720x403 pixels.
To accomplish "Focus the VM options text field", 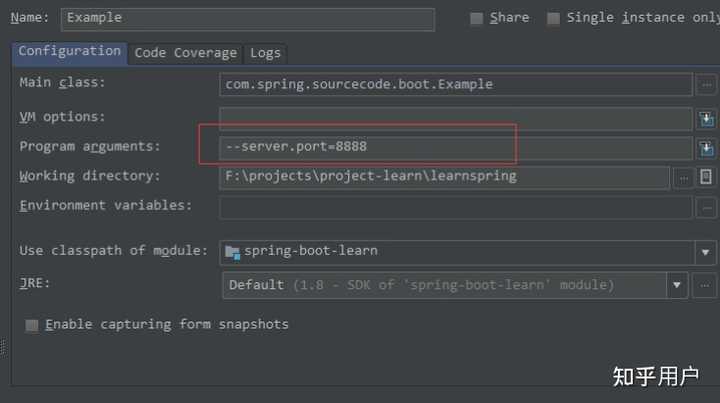I will pos(456,119).
